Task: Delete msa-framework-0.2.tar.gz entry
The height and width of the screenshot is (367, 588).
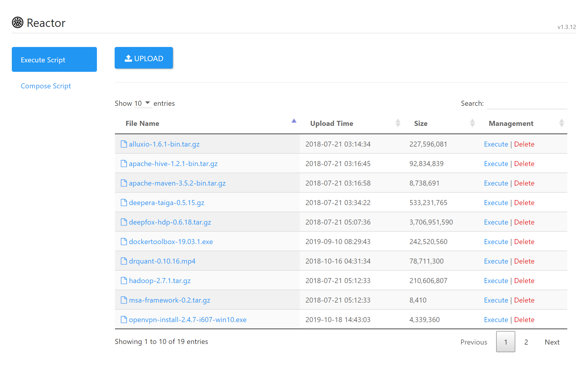Action: pos(524,300)
